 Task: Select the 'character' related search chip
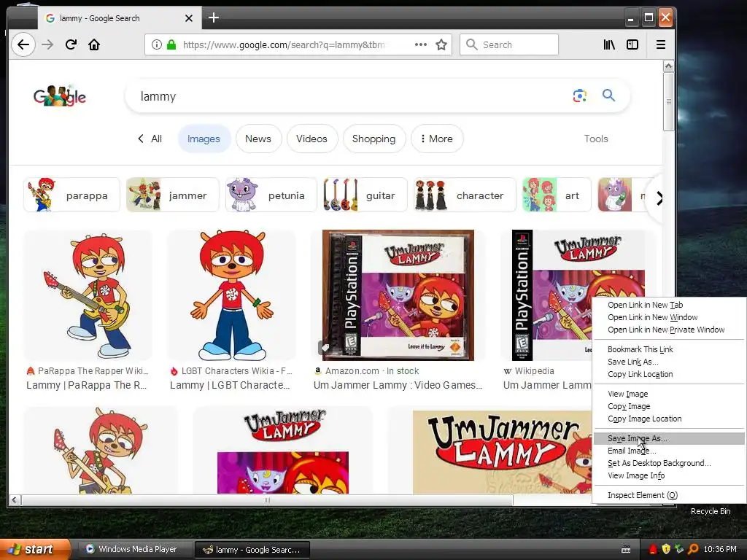465,195
